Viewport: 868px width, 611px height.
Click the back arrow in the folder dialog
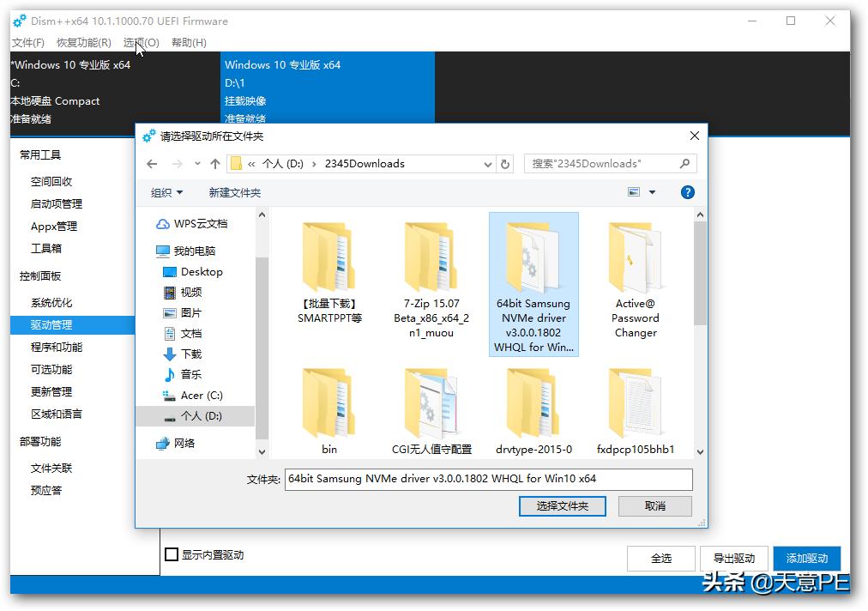[153, 163]
